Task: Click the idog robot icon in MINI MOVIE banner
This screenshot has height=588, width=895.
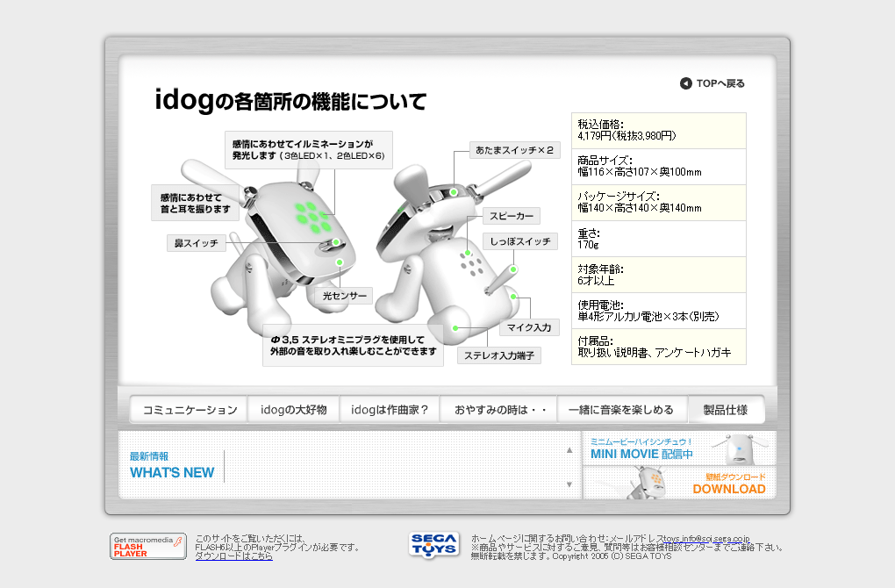Action: (740, 448)
